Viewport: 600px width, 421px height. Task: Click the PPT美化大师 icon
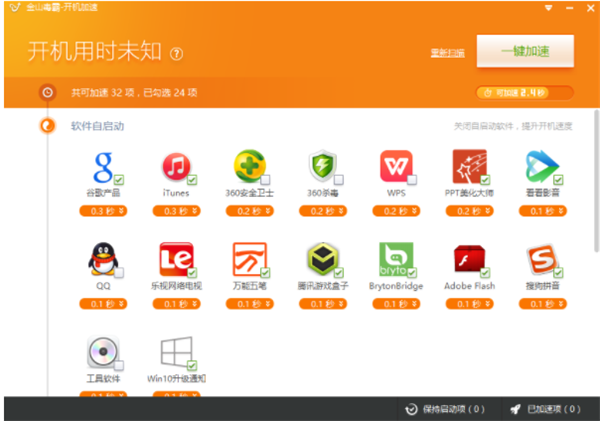(x=470, y=166)
